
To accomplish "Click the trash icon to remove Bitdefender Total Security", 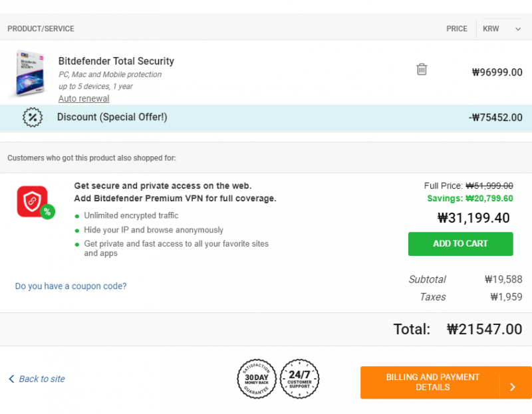I will click(422, 69).
